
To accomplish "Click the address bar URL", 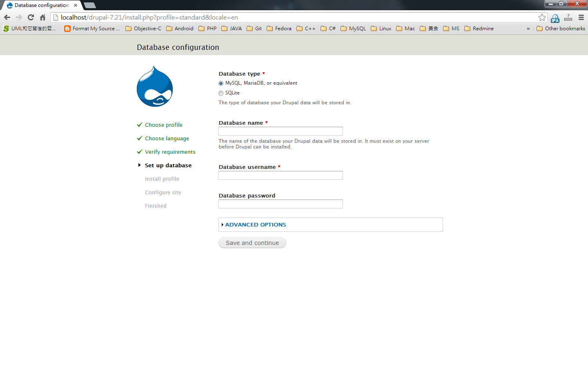I will point(149,17).
